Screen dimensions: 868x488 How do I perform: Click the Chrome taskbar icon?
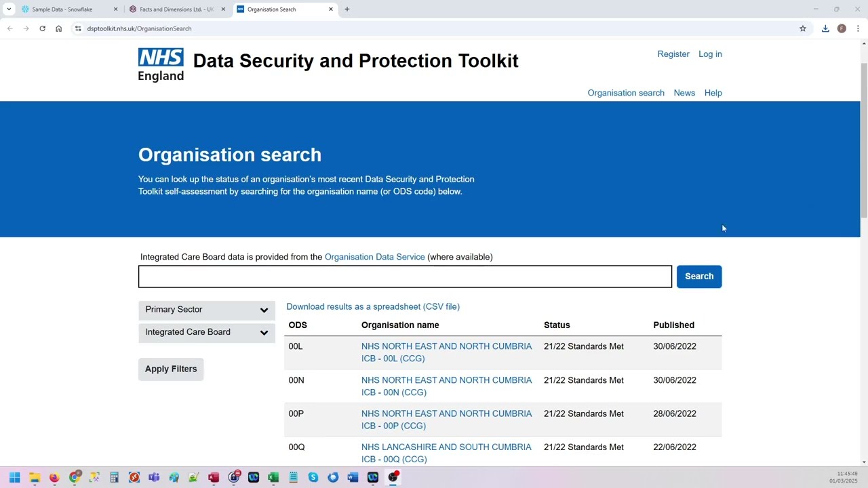(x=75, y=477)
